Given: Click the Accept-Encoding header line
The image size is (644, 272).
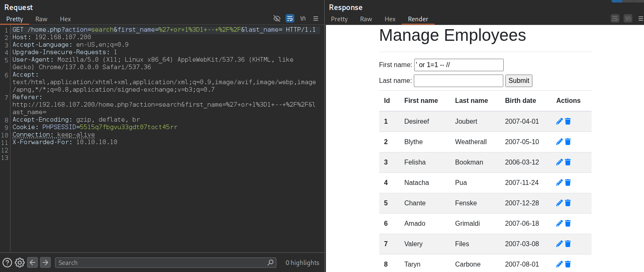Looking at the screenshot, I should [76, 120].
